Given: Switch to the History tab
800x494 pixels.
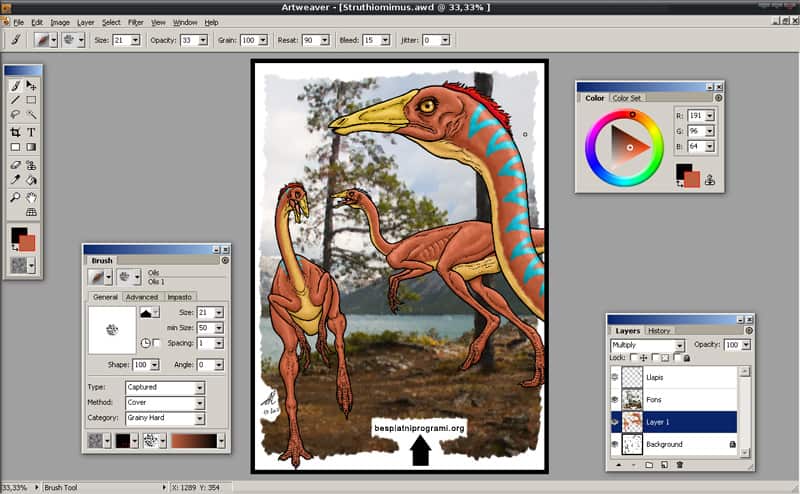Looking at the screenshot, I should (x=659, y=331).
